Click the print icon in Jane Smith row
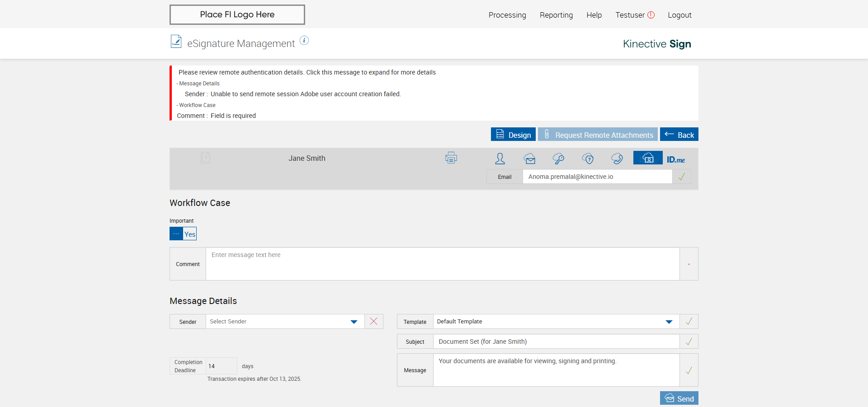868x407 pixels. (451, 158)
